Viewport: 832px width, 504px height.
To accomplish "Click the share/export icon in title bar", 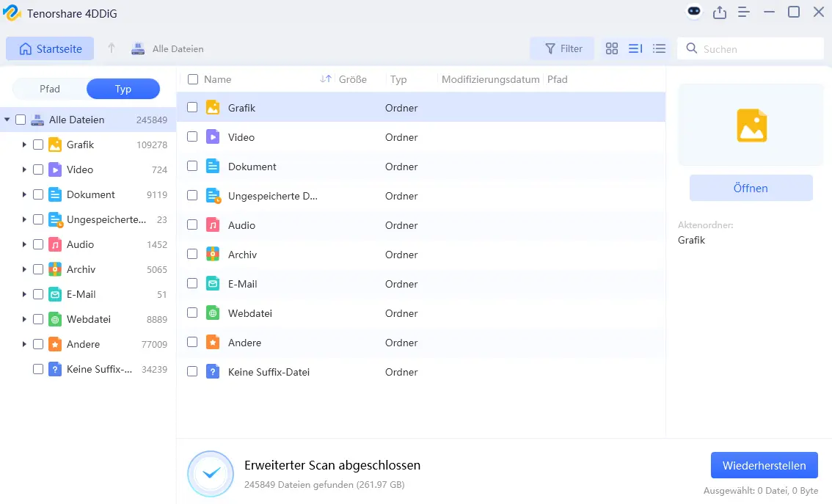I will tap(720, 12).
